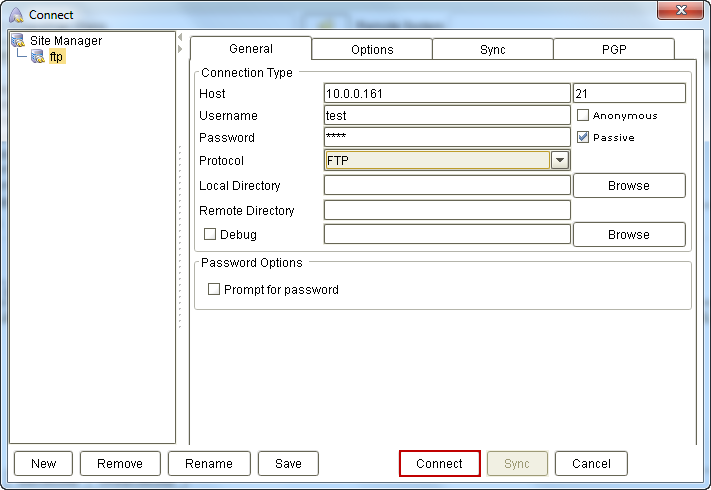This screenshot has height=490, width=711.
Task: Enable Prompt for password option
Action: [x=214, y=290]
